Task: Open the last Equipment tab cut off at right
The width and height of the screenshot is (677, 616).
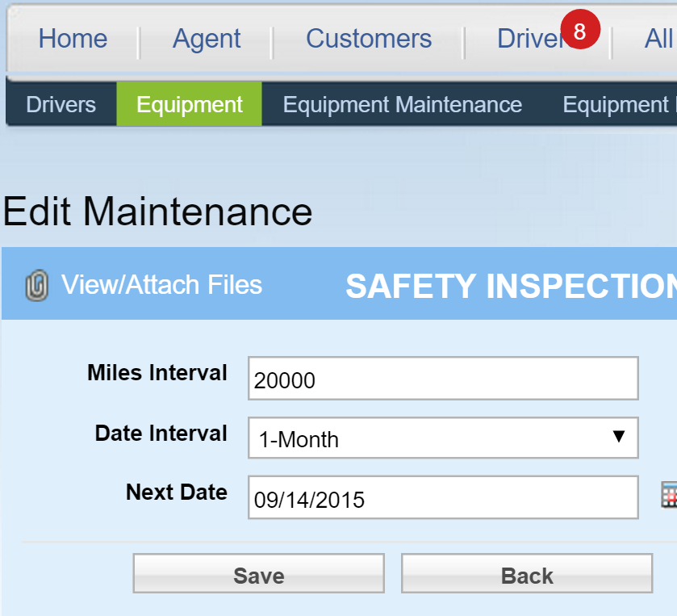Action: [618, 104]
